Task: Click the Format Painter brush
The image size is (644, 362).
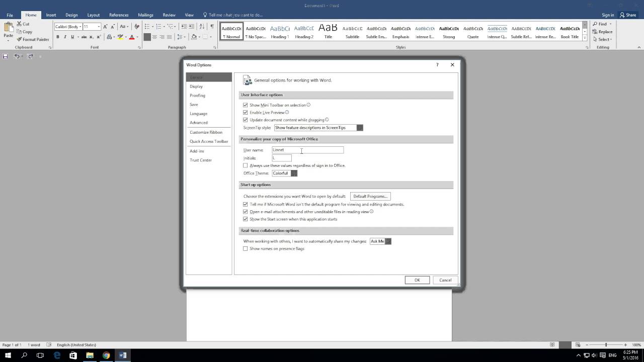Action: (19, 39)
